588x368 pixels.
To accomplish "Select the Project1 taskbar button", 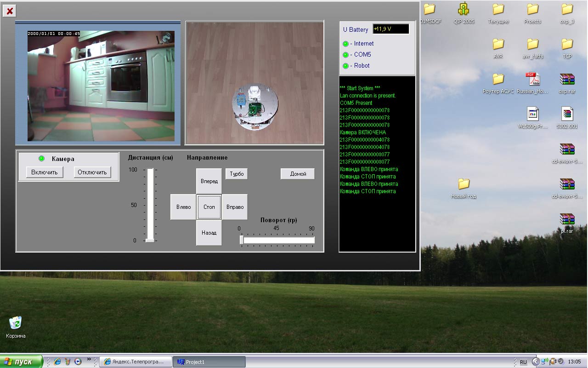I will 209,362.
